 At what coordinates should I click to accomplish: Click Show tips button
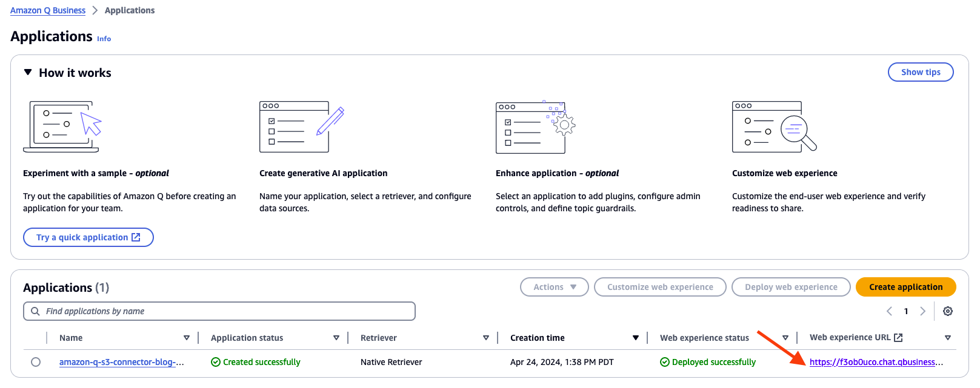[921, 72]
